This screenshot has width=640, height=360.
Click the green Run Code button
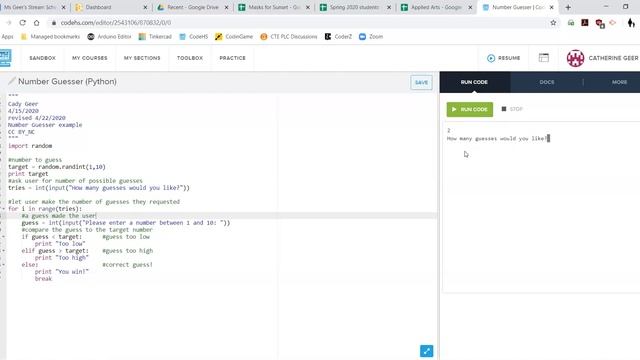469,109
